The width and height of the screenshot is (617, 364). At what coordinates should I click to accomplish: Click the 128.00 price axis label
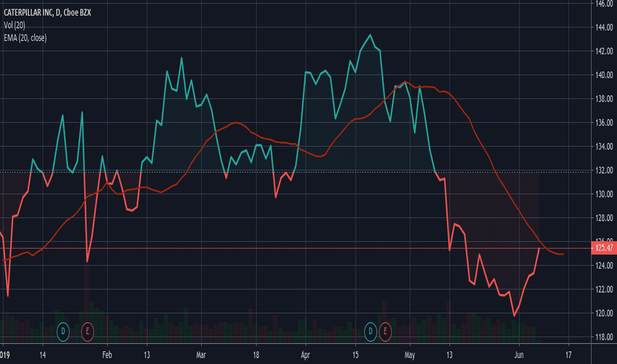click(604, 218)
